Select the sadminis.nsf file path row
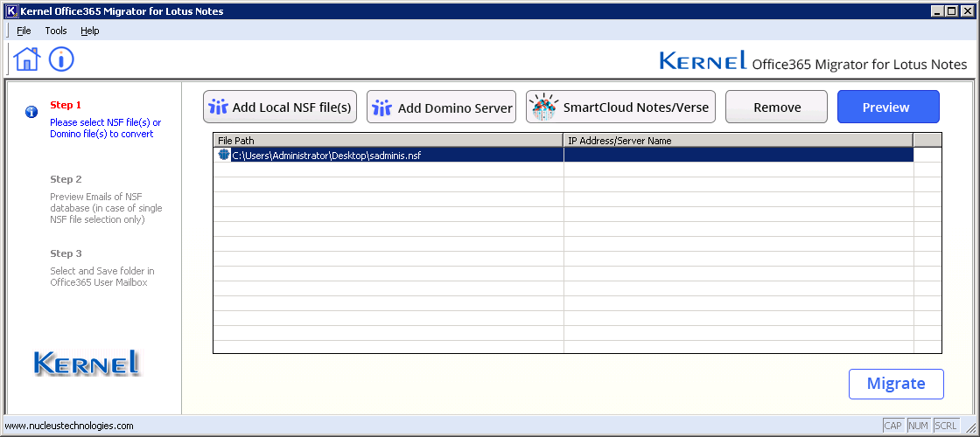This screenshot has height=437, width=980. click(563, 156)
